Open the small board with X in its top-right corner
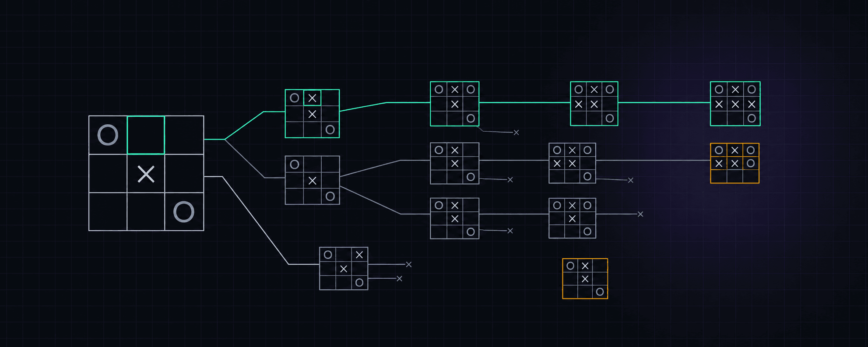 pos(344,269)
